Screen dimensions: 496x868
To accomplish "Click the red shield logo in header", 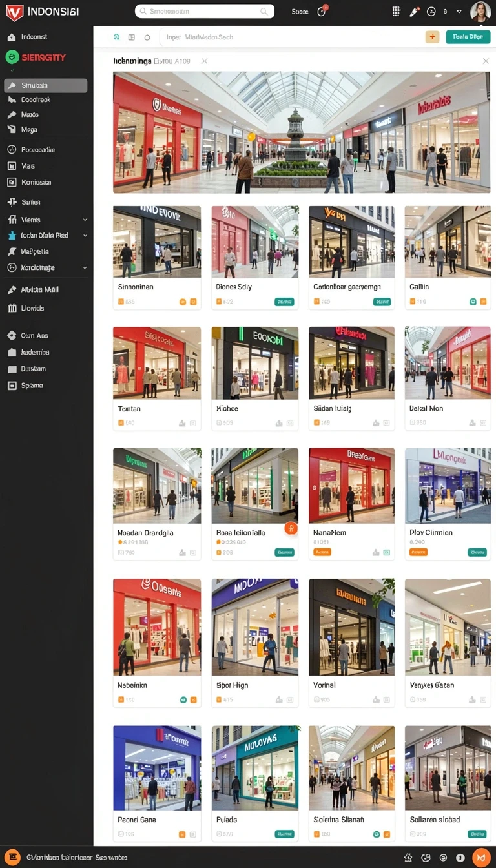I will coord(14,12).
